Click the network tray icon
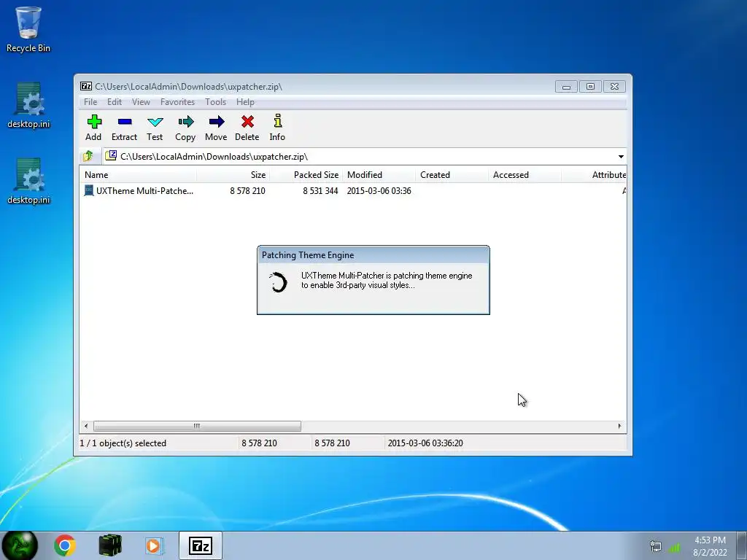 point(656,546)
